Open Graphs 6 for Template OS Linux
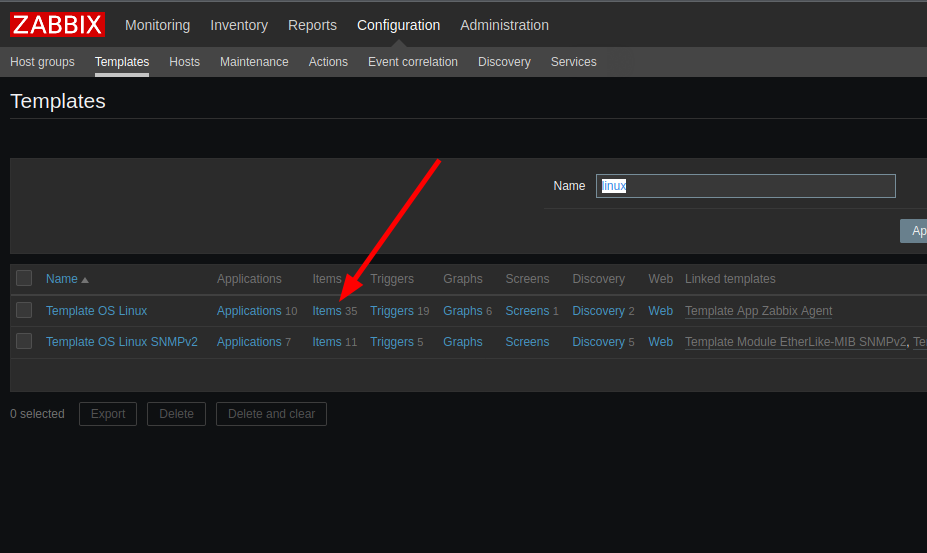 (x=463, y=311)
